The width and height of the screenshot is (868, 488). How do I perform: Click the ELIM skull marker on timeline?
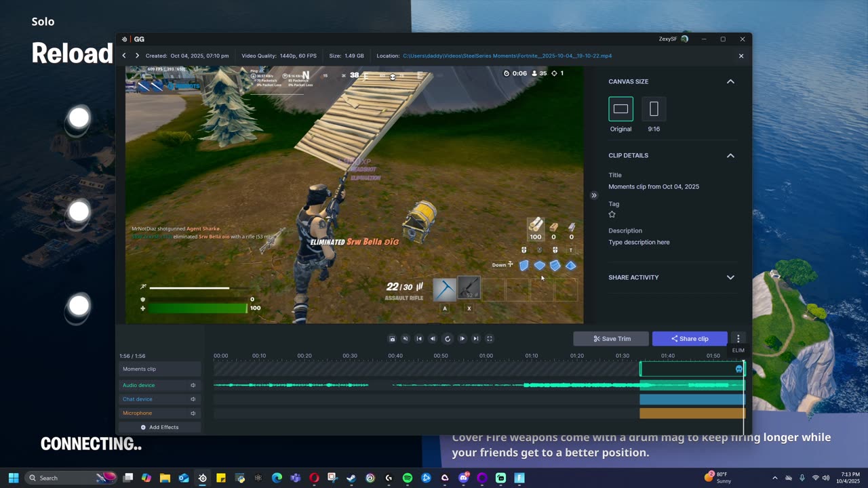(739, 369)
